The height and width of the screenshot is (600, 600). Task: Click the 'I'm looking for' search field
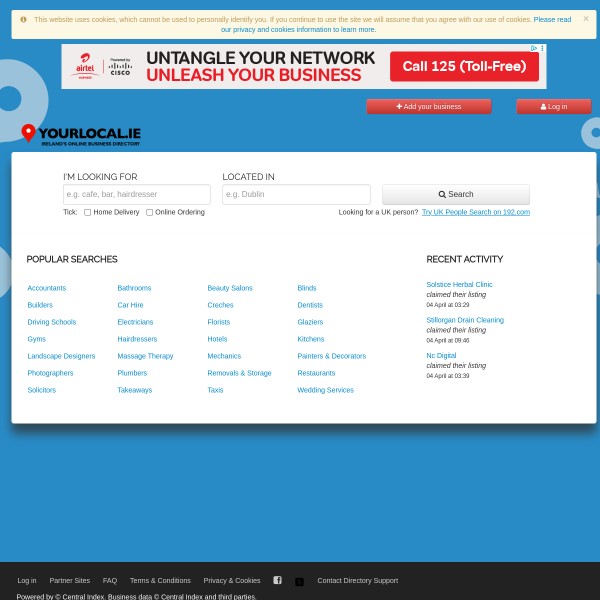point(137,194)
